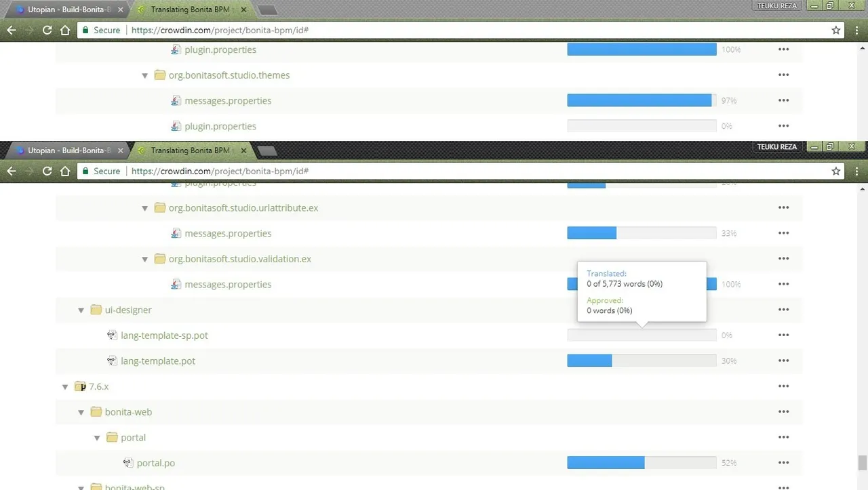The image size is (868, 490).
Task: Select the bonita-web folder name
Action: [128, 412]
